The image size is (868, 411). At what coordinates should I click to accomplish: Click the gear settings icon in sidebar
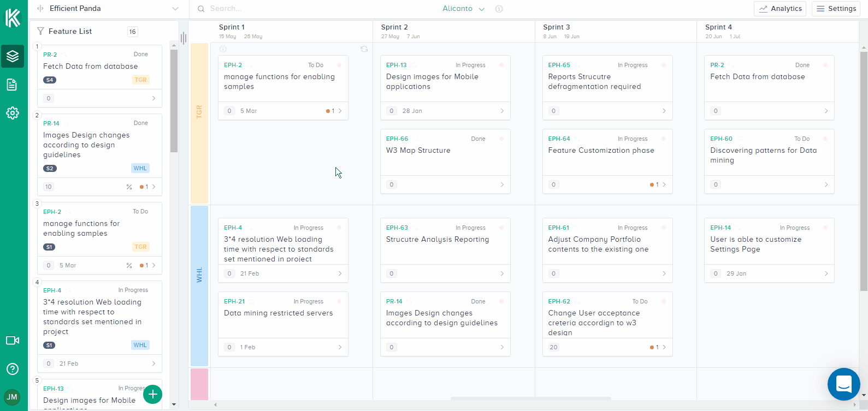point(13,113)
